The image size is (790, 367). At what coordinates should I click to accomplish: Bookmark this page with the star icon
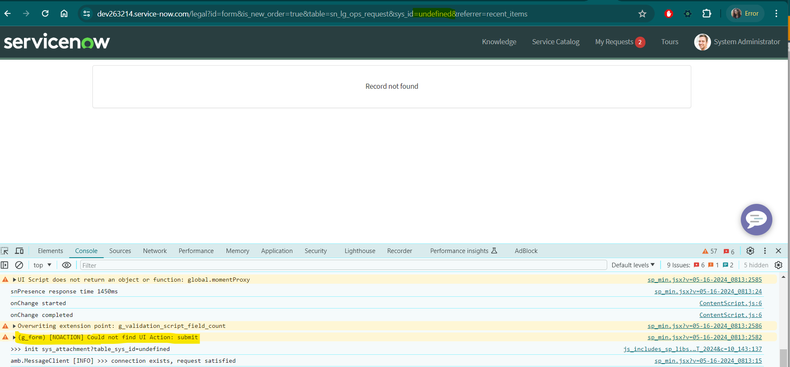[x=642, y=14]
